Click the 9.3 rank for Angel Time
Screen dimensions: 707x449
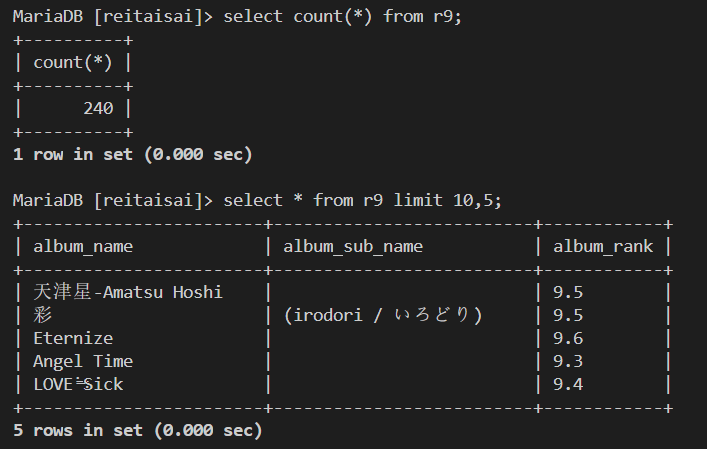[568, 362]
